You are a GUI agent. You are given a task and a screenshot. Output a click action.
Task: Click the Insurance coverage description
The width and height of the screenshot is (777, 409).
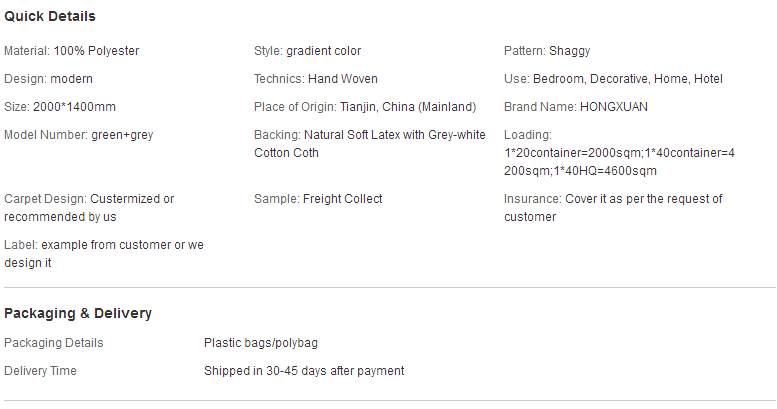point(613,208)
